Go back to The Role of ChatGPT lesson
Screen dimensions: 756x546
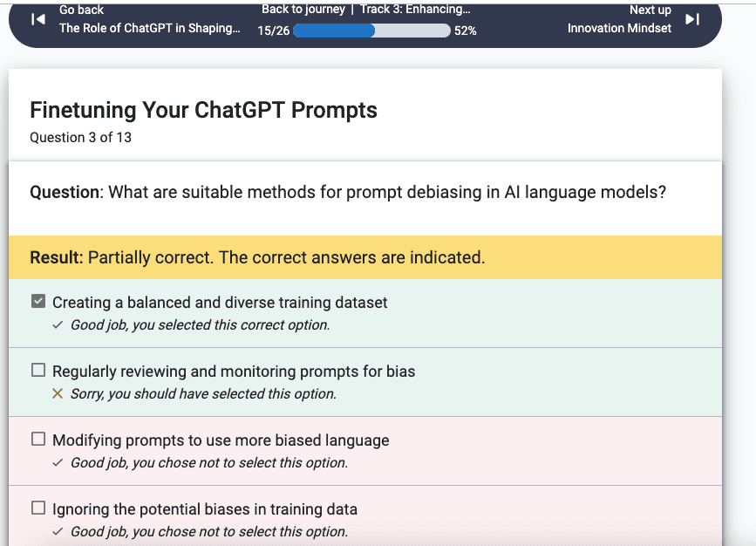(149, 28)
